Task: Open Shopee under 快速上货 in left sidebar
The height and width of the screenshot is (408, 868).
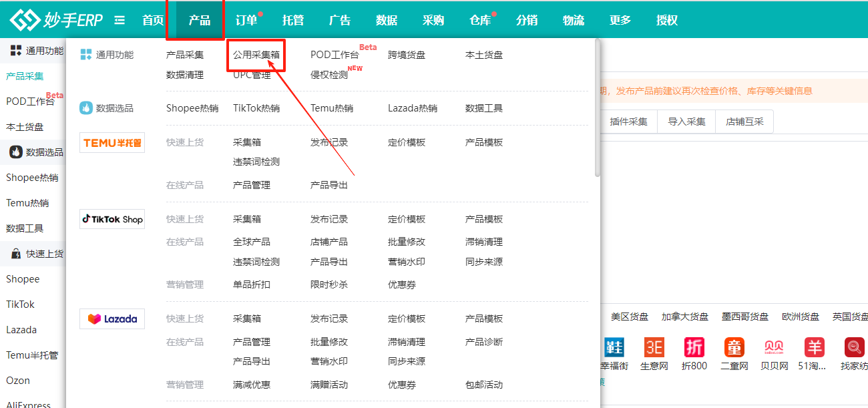Action: tap(23, 279)
